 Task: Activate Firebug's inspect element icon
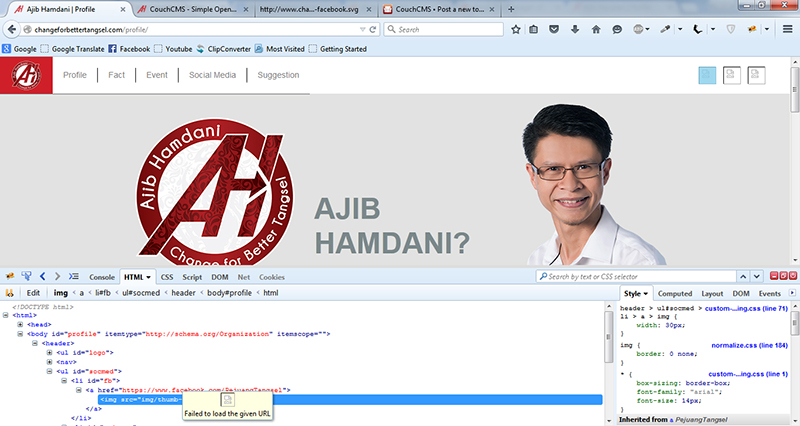pos(26,277)
